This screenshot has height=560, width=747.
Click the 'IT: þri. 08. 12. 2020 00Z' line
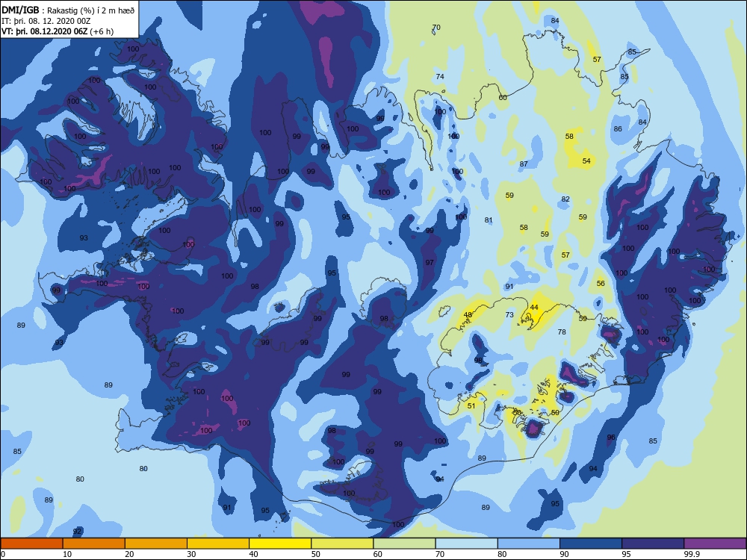tap(46, 21)
